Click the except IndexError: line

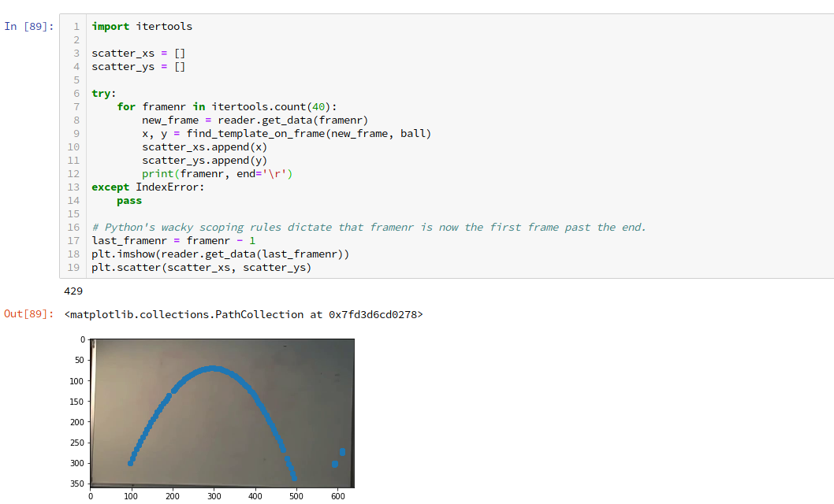tap(147, 187)
